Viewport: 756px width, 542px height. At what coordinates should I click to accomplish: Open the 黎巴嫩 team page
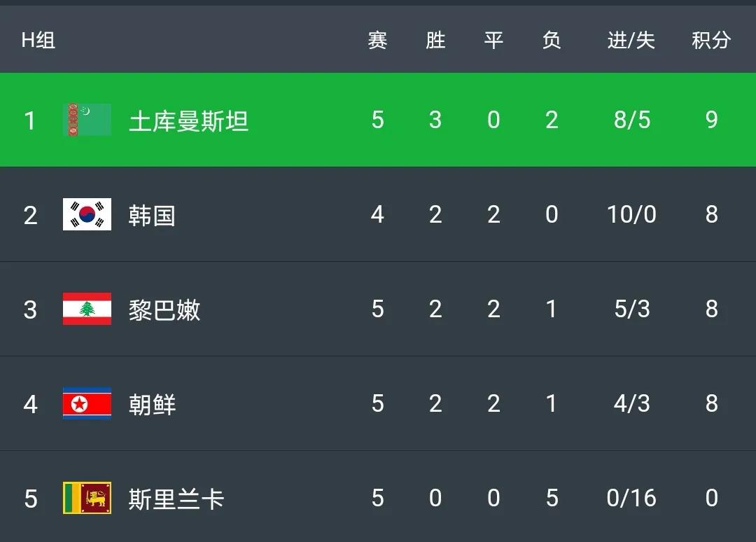pyautogui.click(x=164, y=310)
